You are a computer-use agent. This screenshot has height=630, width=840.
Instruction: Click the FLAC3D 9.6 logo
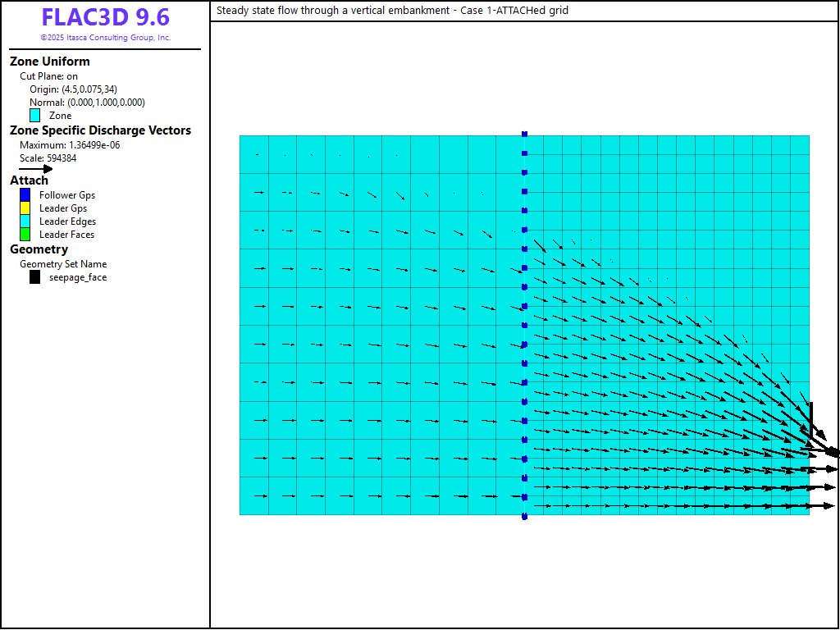coord(105,18)
